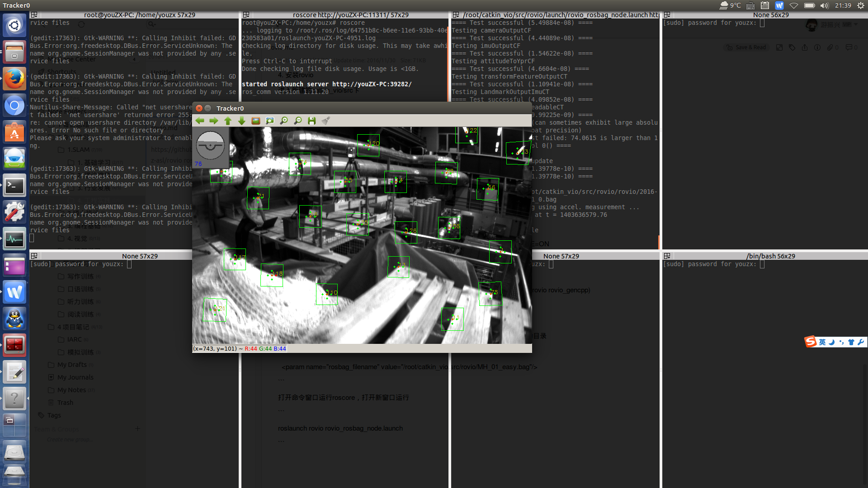Click the Sogou S logo on IME bar
Image resolution: width=868 pixels, height=488 pixels.
click(x=811, y=342)
